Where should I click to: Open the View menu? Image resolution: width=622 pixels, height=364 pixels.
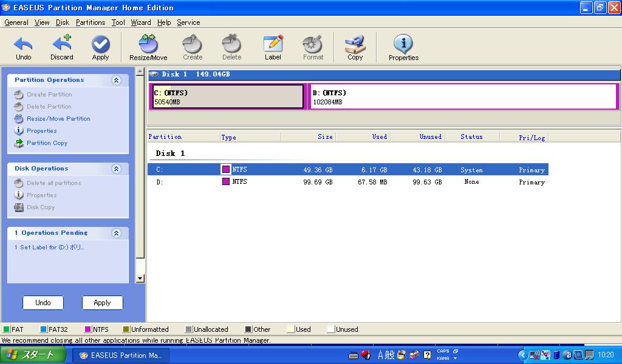42,22
